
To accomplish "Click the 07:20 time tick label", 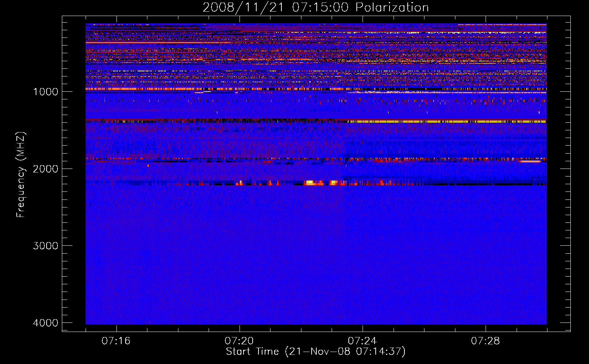I will click(x=239, y=341).
